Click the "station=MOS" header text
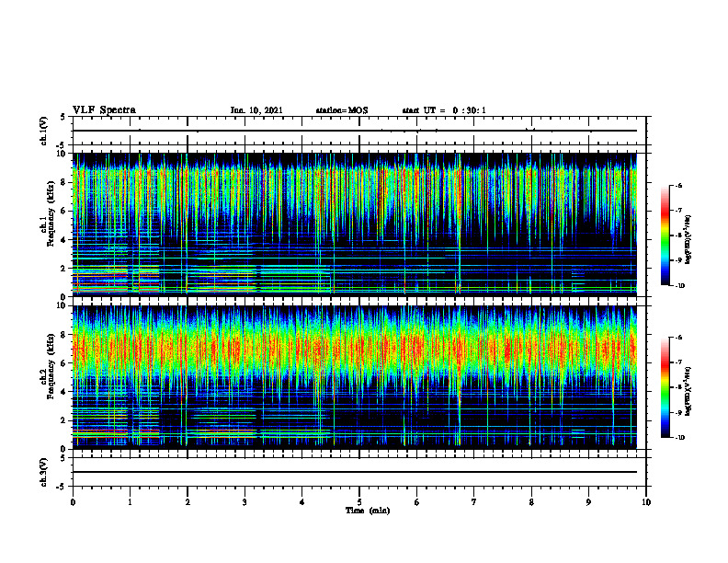Screen dimensions: 728x563 pyautogui.click(x=342, y=110)
